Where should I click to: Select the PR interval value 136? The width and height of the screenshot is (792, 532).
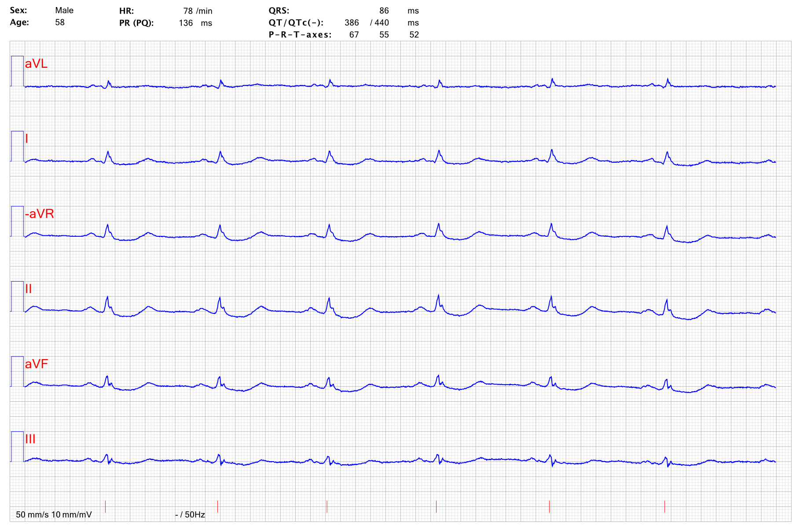[x=186, y=23]
